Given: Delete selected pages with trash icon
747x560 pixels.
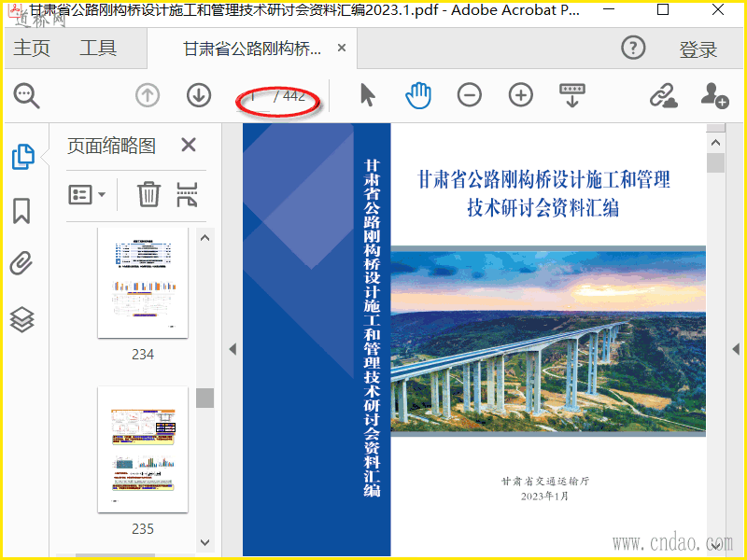Looking at the screenshot, I should 148,194.
